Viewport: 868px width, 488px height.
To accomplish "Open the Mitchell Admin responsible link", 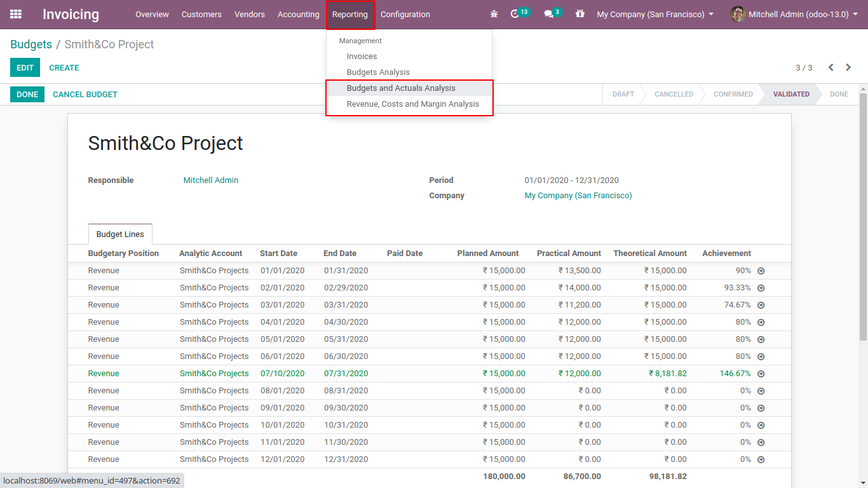I will [211, 180].
